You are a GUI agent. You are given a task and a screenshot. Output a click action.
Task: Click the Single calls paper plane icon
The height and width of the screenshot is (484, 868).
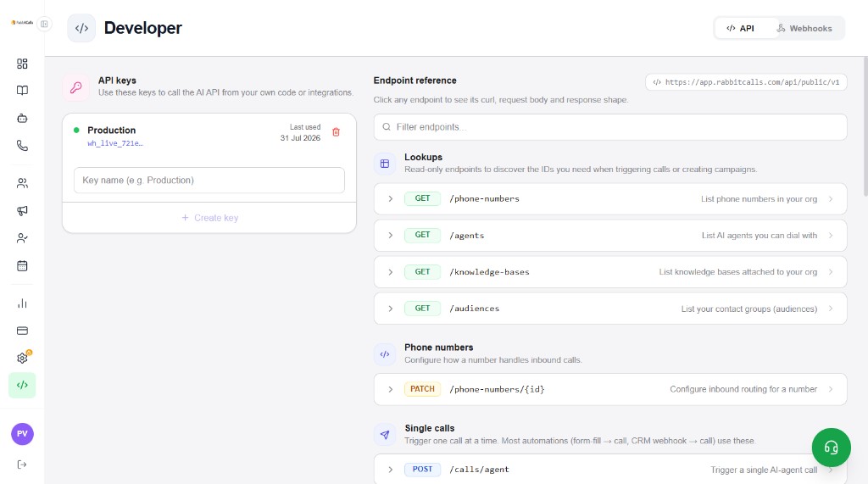click(385, 435)
